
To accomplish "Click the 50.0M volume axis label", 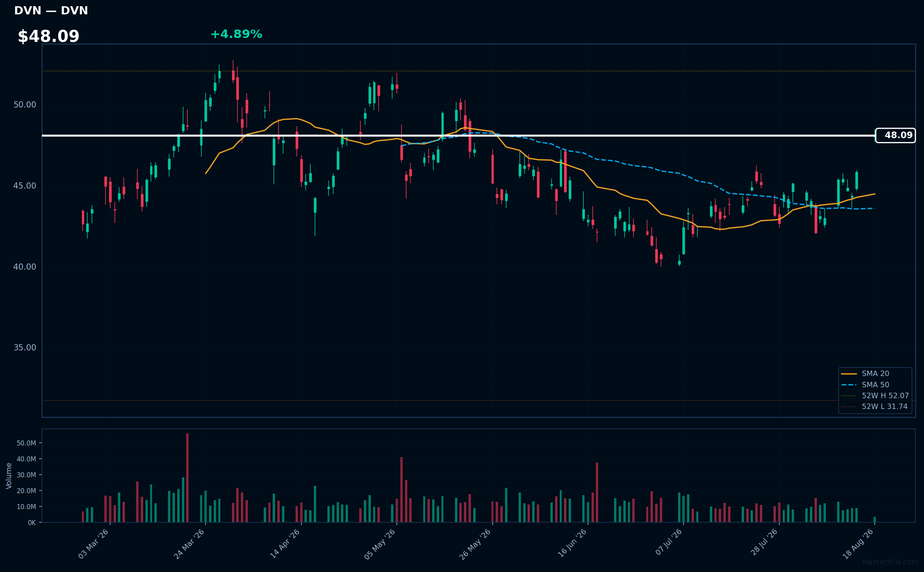I will (x=26, y=443).
